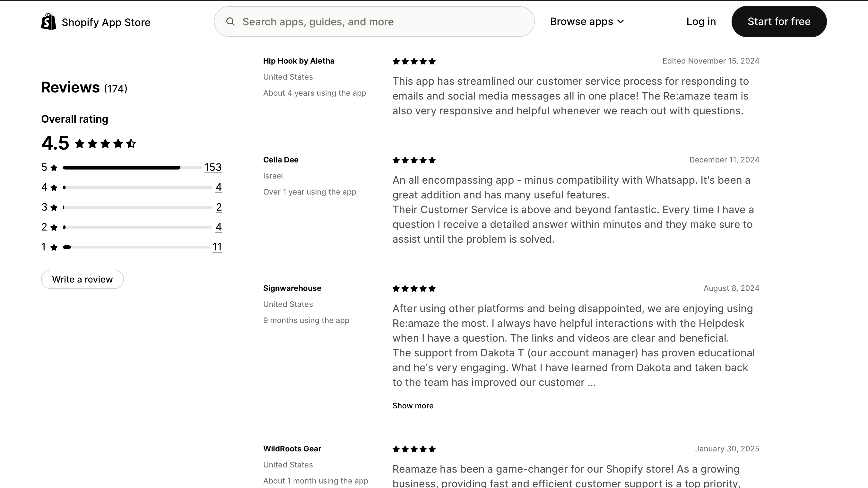Filter by 2 three-star reviews

click(219, 207)
